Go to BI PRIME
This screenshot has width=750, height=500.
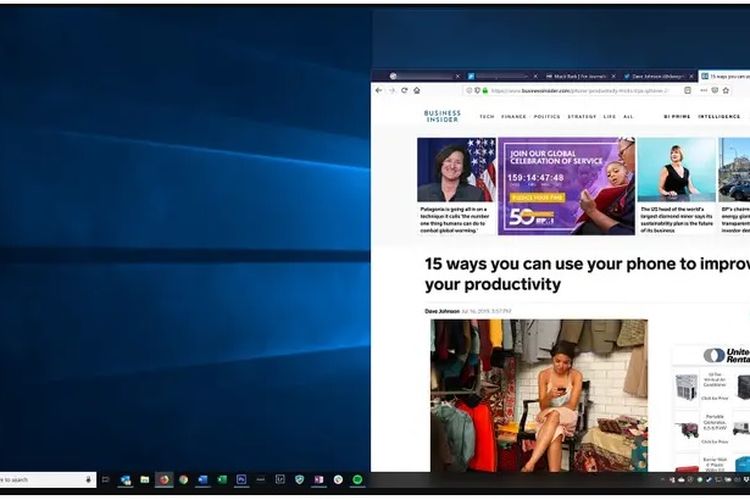point(677,117)
